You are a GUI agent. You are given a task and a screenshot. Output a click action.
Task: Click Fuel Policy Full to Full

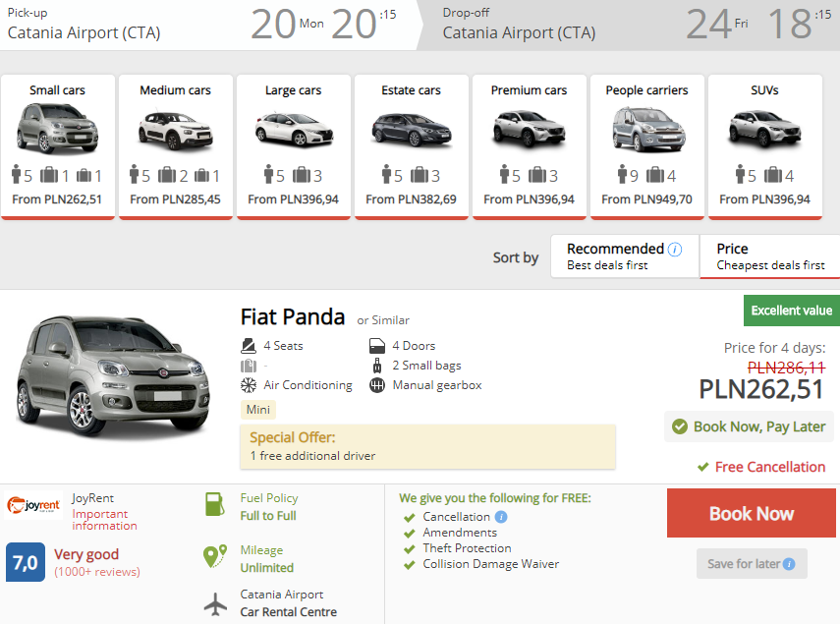(269, 507)
